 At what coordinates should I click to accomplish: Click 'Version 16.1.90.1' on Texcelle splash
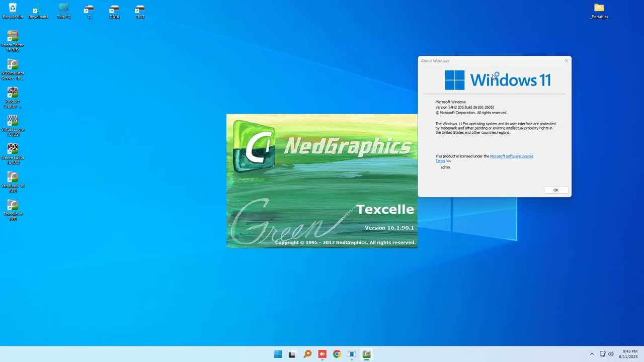[389, 228]
